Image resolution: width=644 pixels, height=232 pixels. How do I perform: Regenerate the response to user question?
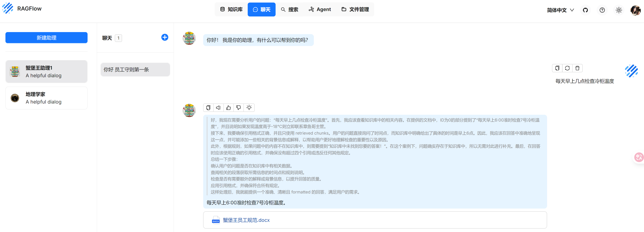(567, 68)
